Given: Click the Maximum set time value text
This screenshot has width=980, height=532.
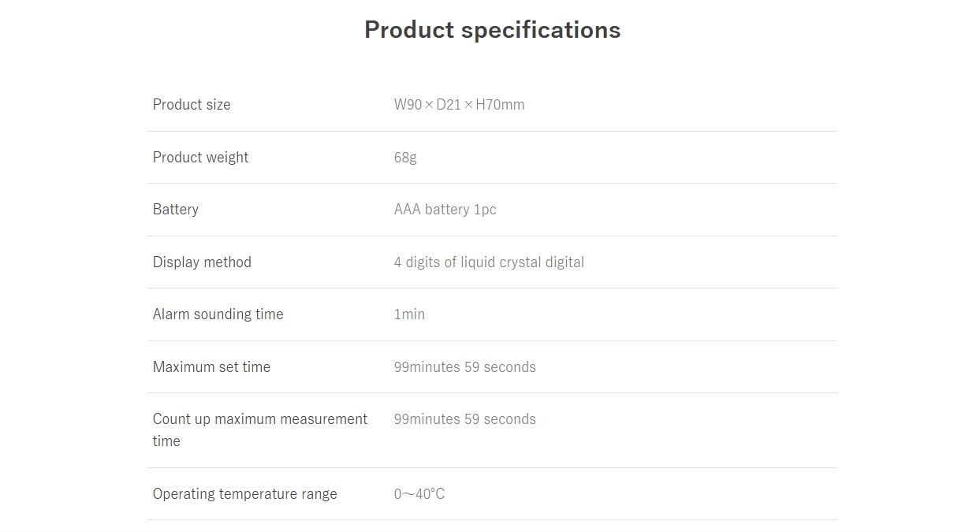Looking at the screenshot, I should click(464, 367).
